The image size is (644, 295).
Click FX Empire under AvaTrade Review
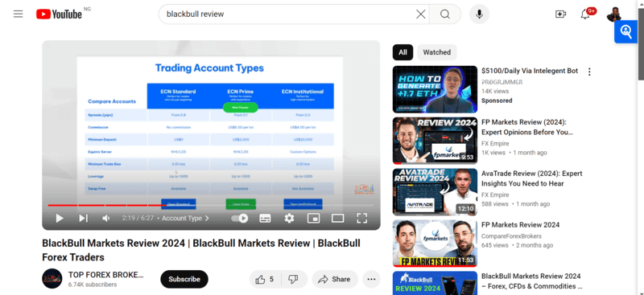[x=495, y=195]
